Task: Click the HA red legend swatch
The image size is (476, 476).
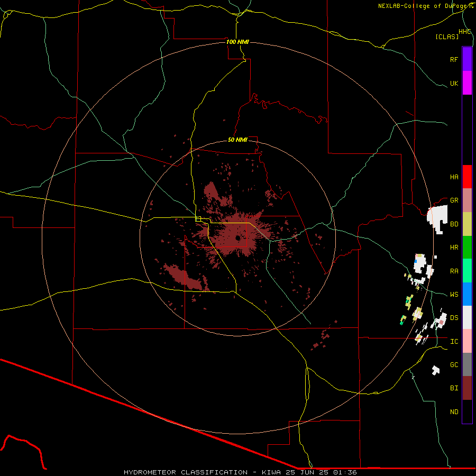Action: point(467,177)
